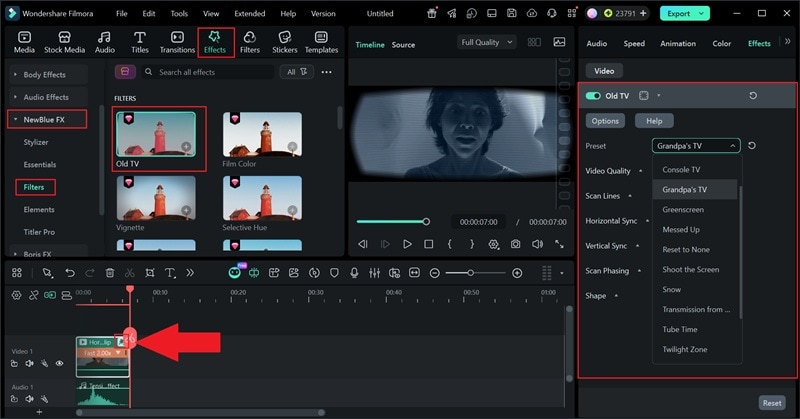The width and height of the screenshot is (800, 419).
Task: Click the save project icon
Action: click(x=511, y=13)
